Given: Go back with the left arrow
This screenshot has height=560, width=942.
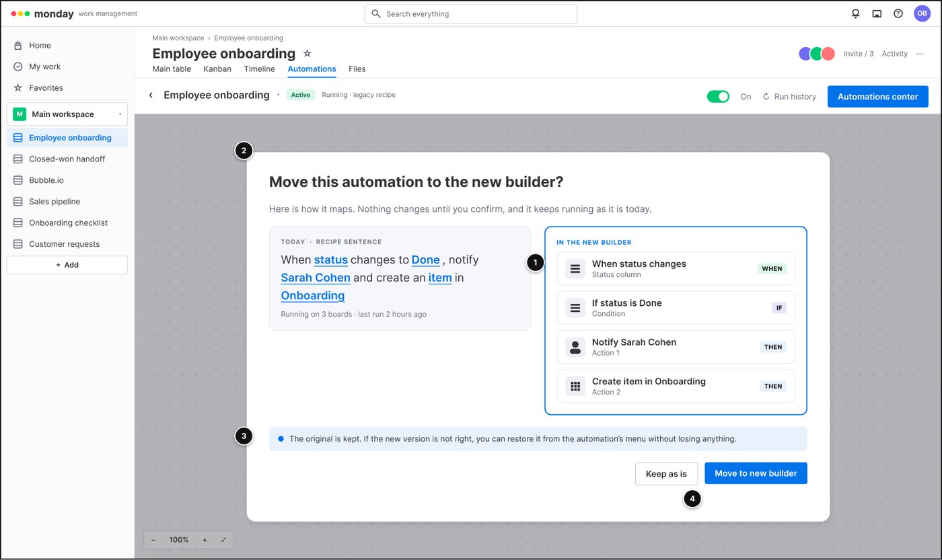Looking at the screenshot, I should [x=151, y=95].
